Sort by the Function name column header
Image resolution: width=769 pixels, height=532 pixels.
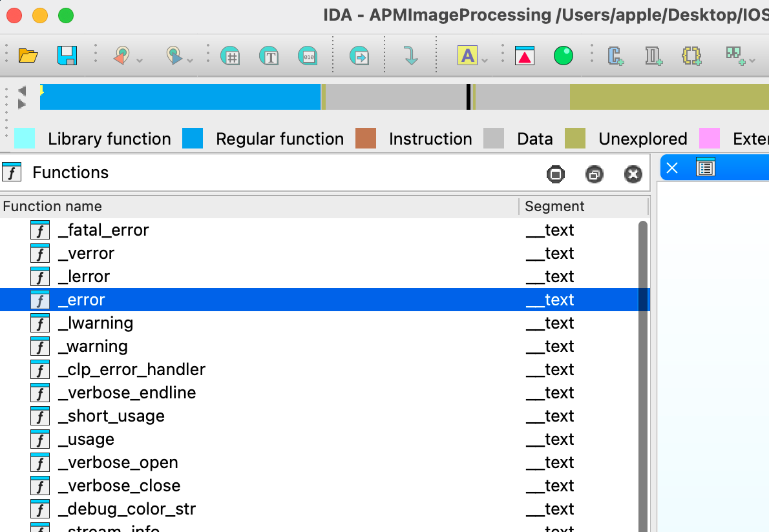[x=259, y=206]
